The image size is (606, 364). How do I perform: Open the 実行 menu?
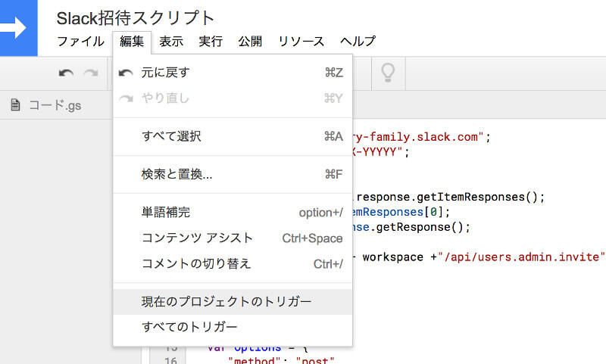click(211, 42)
